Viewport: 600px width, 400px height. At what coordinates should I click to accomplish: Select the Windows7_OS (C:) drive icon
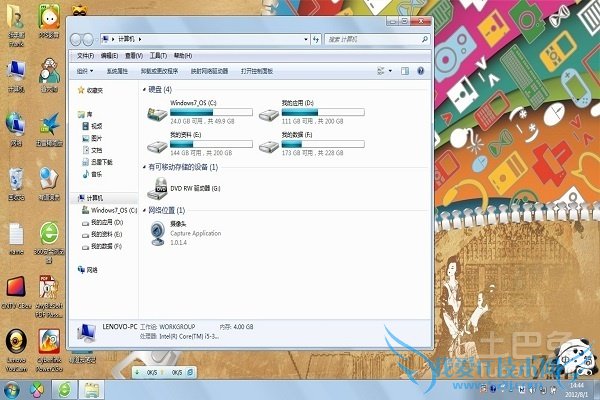click(157, 114)
